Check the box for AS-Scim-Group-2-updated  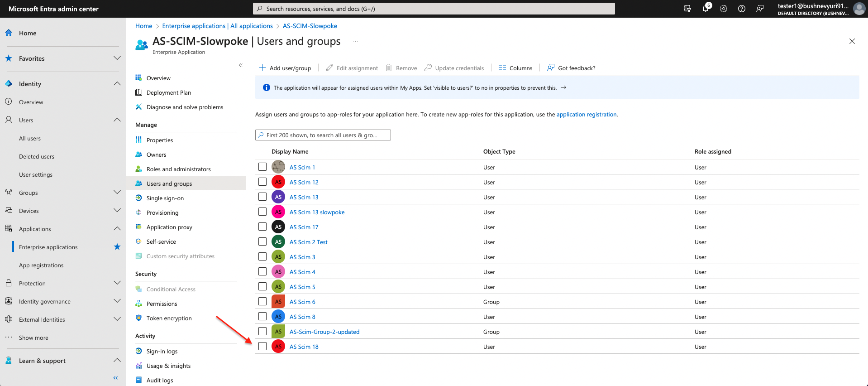click(x=262, y=331)
